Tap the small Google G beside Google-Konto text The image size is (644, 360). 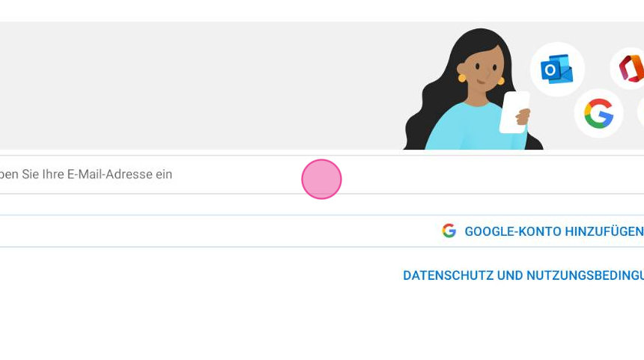449,231
